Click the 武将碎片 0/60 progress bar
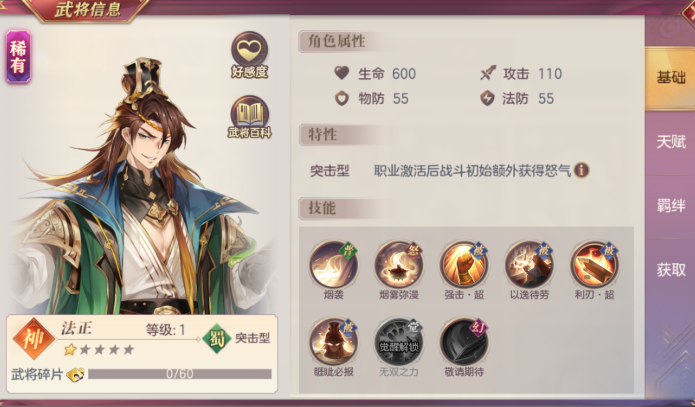 [x=180, y=374]
